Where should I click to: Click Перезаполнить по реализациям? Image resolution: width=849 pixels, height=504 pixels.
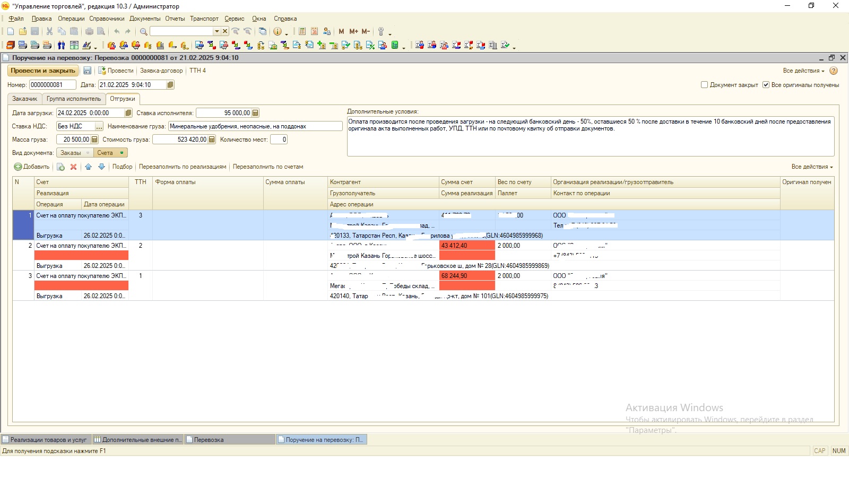(183, 167)
